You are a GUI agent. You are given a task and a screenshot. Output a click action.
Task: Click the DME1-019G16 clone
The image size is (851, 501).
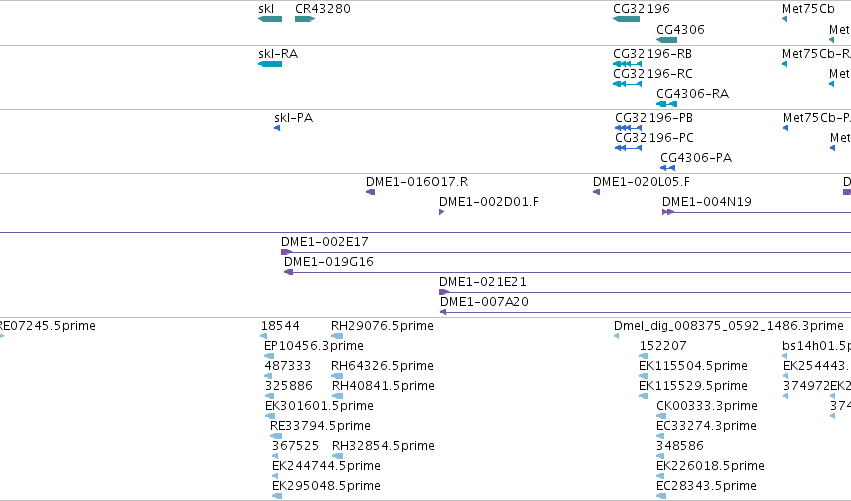pos(568,272)
